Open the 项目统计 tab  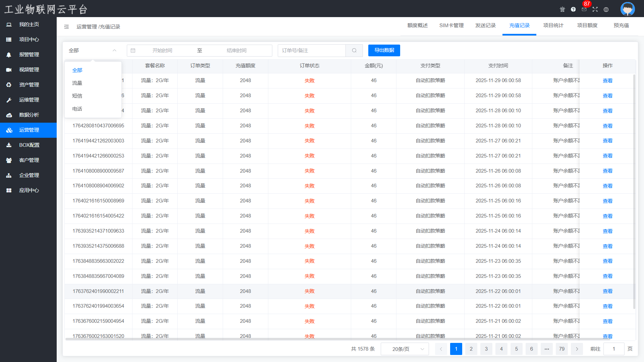[x=553, y=25]
